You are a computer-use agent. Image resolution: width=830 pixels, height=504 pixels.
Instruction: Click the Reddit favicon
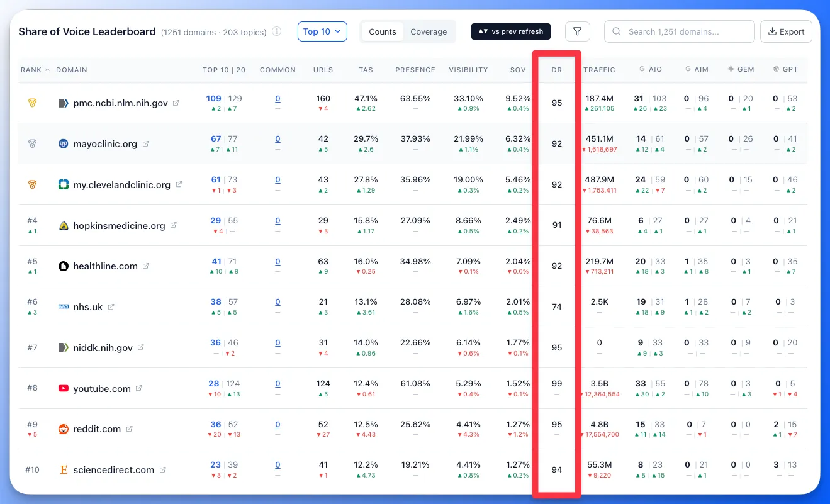pos(63,429)
